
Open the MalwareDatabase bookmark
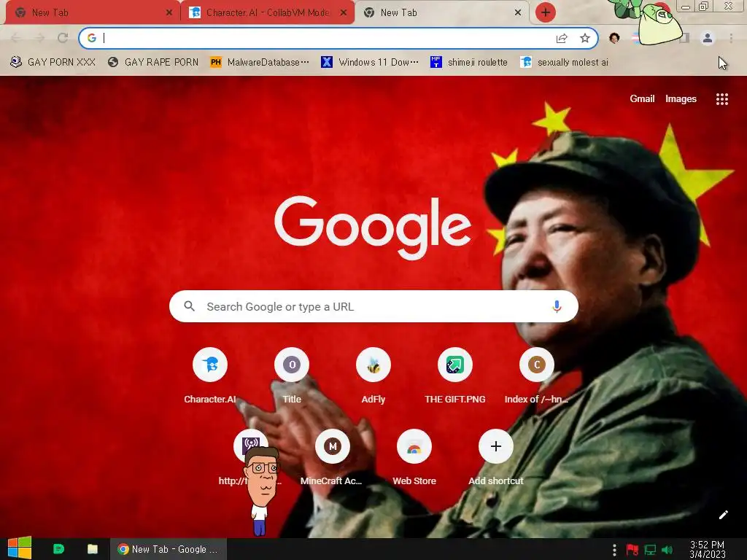260,62
